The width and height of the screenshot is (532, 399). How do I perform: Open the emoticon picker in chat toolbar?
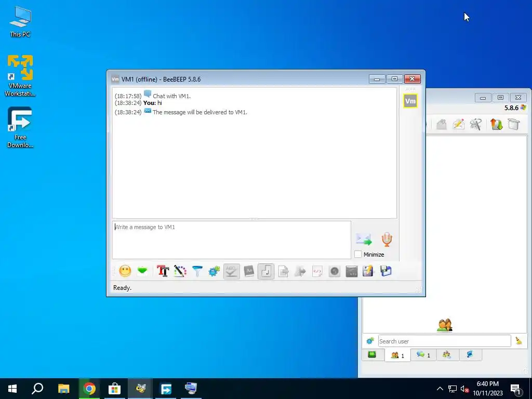point(125,271)
